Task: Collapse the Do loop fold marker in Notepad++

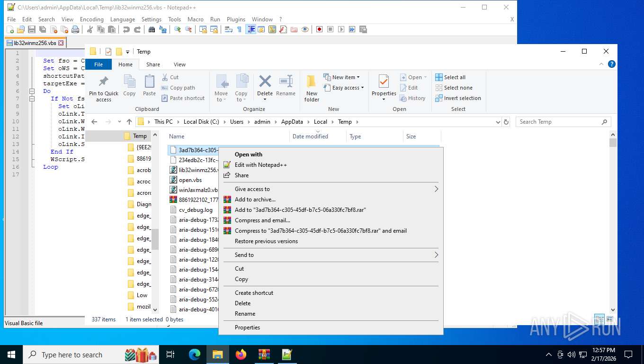Action: pyautogui.click(x=32, y=91)
